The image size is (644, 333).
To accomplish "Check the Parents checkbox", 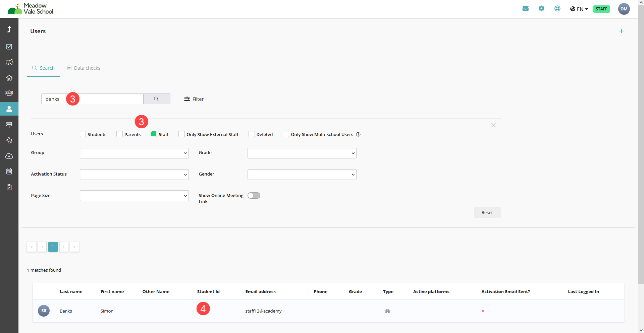I will point(119,134).
